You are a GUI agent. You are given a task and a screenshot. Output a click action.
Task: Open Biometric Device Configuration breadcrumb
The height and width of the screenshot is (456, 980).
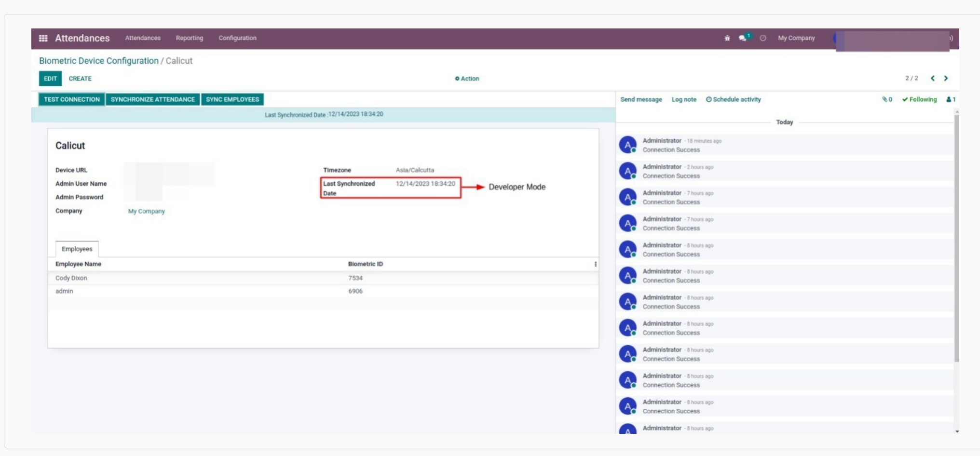click(x=99, y=61)
